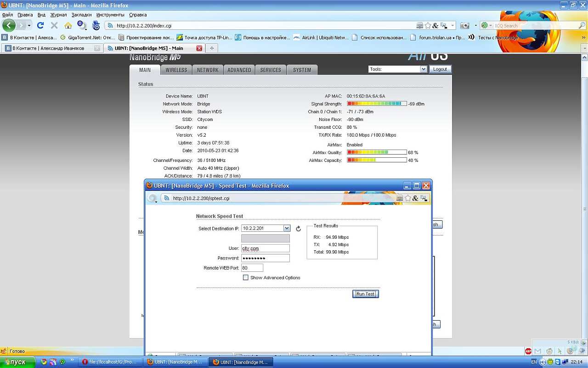Open the Select Destination IP dropdown
Image resolution: width=588 pixels, height=368 pixels.
287,228
